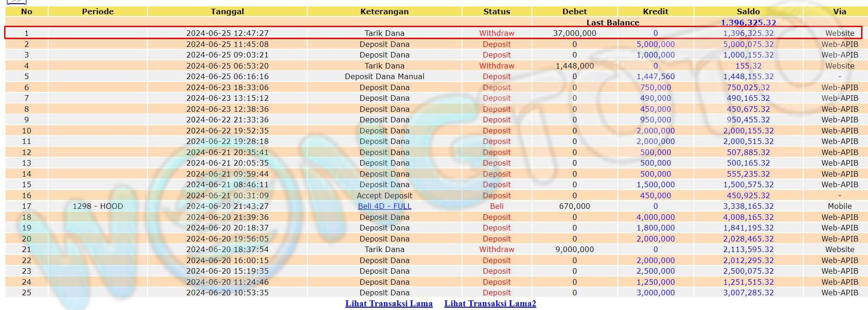The width and height of the screenshot is (868, 310).
Task: Click the Kredit column header
Action: (655, 11)
